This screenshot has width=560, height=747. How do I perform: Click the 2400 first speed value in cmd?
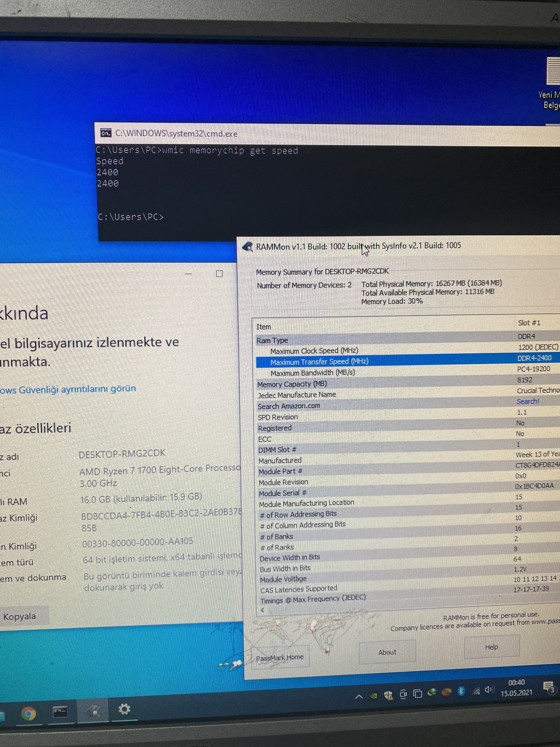pyautogui.click(x=107, y=172)
